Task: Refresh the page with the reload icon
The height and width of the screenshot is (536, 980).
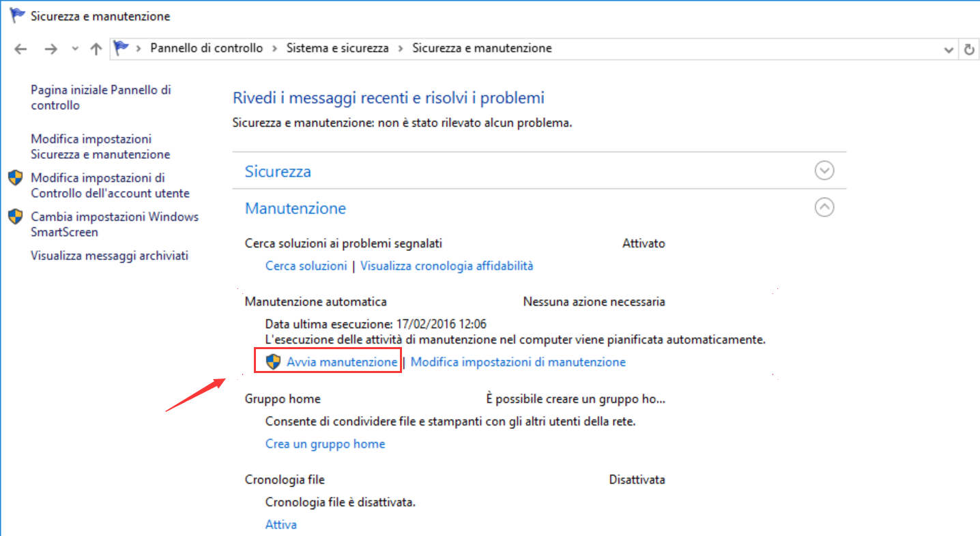Action: pyautogui.click(x=969, y=49)
